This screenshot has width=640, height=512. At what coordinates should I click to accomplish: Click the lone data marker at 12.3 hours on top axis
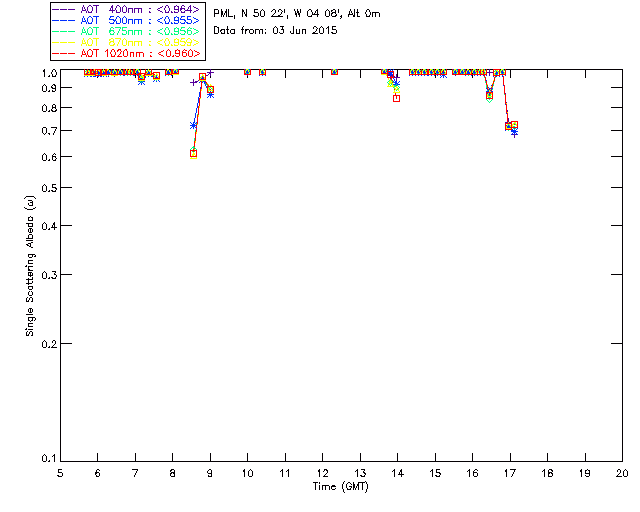point(334,71)
